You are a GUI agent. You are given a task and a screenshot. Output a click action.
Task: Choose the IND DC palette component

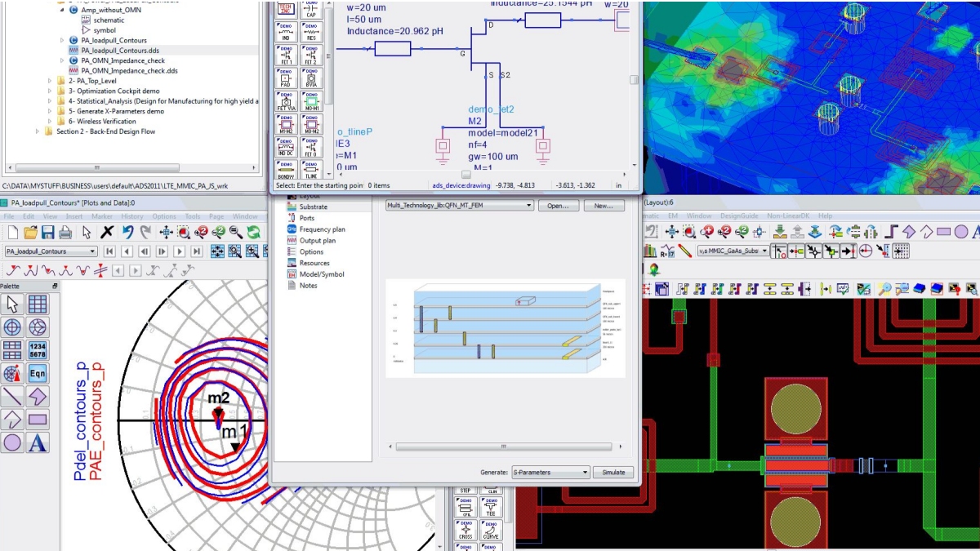point(286,147)
